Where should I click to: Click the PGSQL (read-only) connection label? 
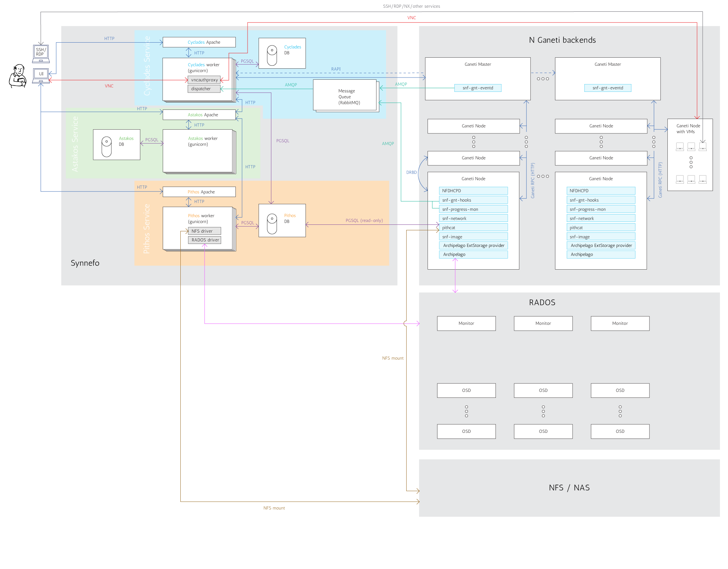(364, 220)
